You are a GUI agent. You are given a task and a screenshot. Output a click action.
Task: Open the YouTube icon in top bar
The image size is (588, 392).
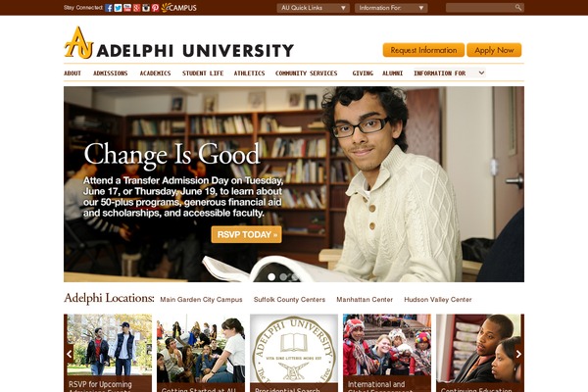point(127,8)
